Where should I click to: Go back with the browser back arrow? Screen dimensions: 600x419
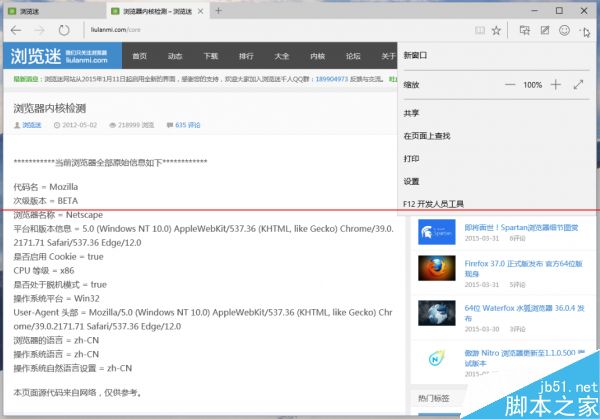[x=16, y=30]
